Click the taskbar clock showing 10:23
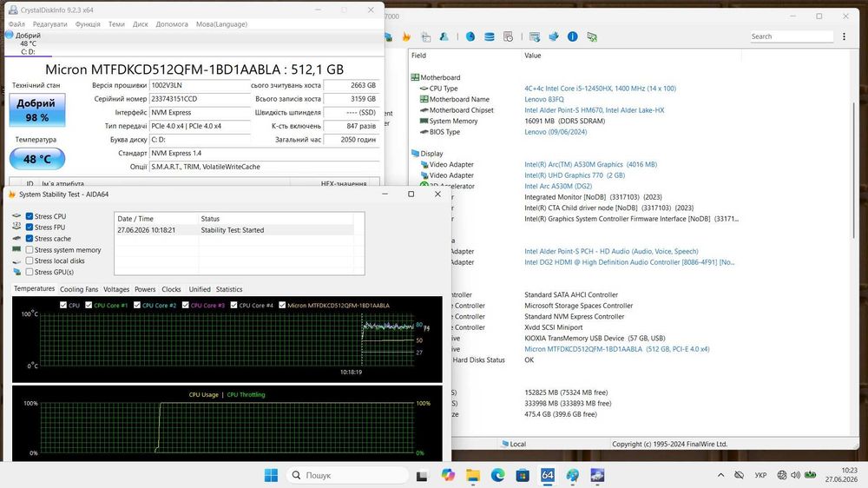The width and height of the screenshot is (868, 488). (841, 475)
